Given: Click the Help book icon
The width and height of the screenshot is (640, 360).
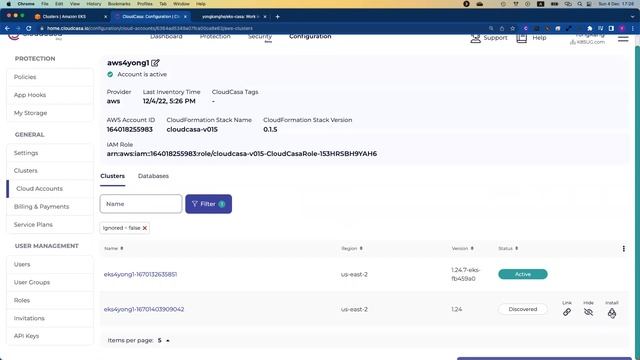Looking at the screenshot, I should click(522, 38).
